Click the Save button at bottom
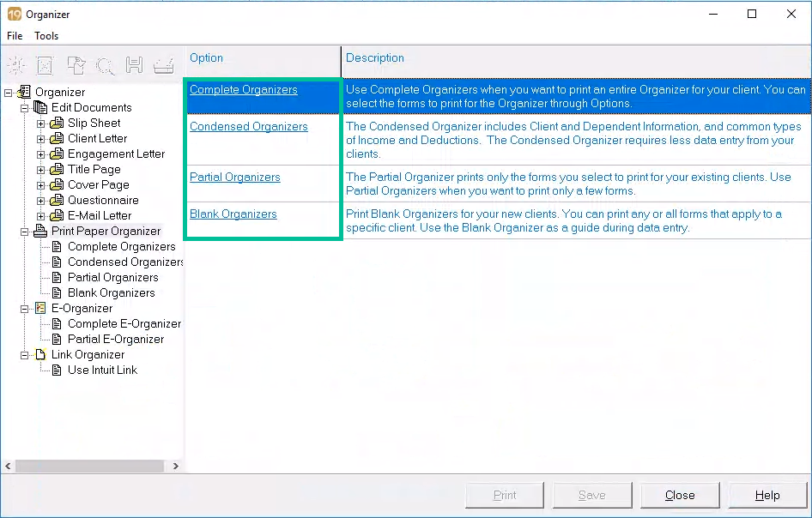 tap(592, 495)
